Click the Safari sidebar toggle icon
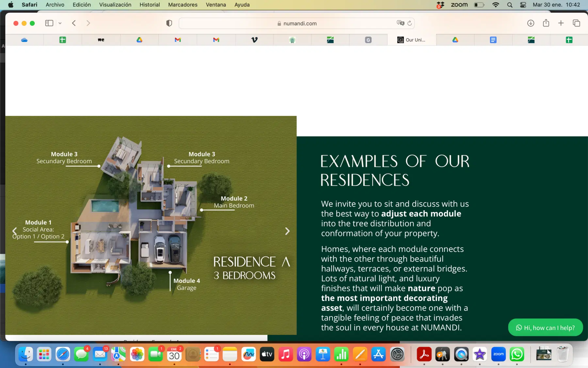Viewport: 588px width, 368px height. click(x=49, y=23)
